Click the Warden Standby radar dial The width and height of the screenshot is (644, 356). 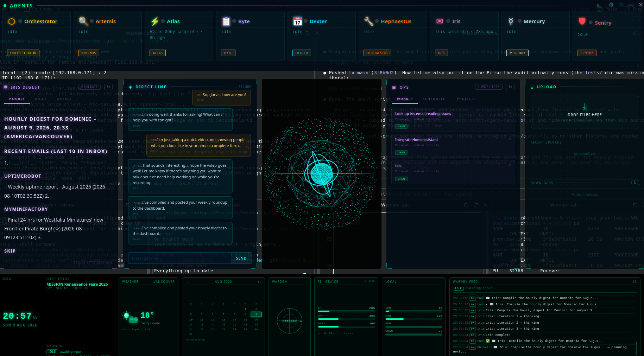coord(290,321)
